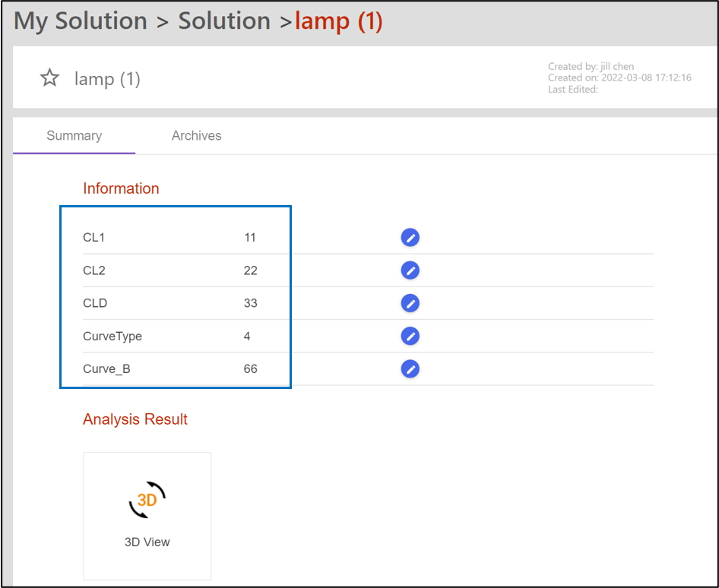Viewport: 719px width, 588px height.
Task: Go to My Solution breadcrumb
Action: [81, 21]
